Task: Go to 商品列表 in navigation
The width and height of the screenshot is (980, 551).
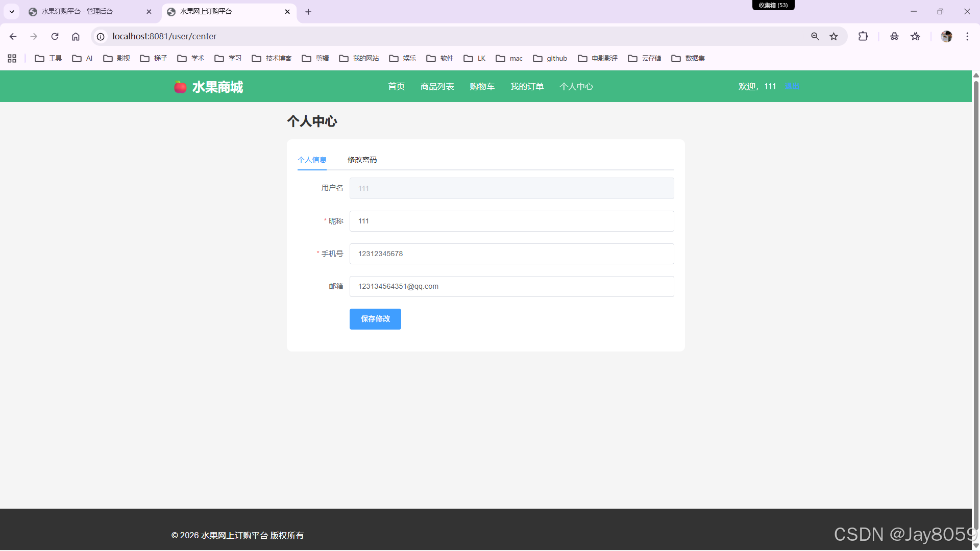Action: [437, 86]
